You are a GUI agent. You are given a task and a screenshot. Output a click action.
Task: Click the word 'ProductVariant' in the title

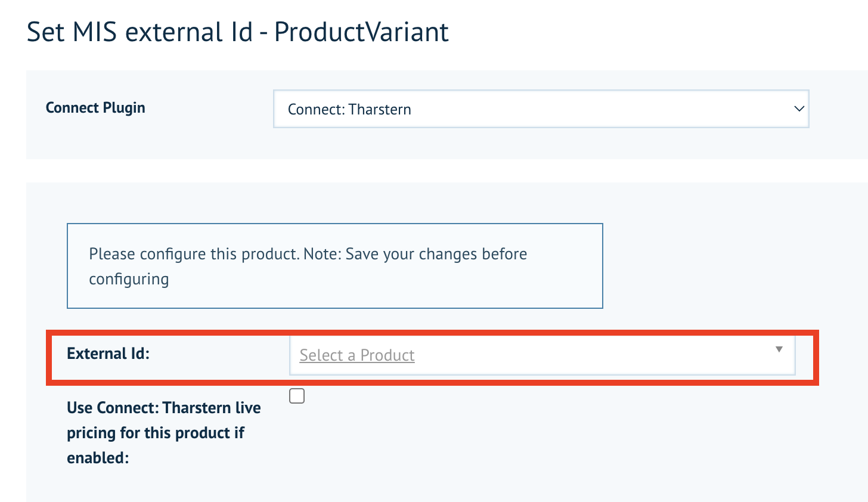(361, 32)
